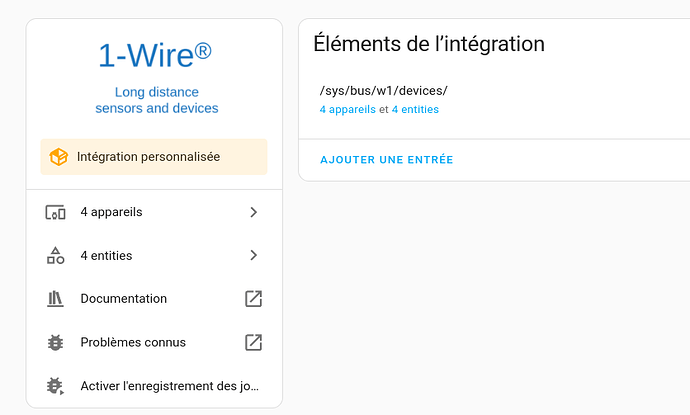Follow the blue 4 appareils link

(348, 110)
